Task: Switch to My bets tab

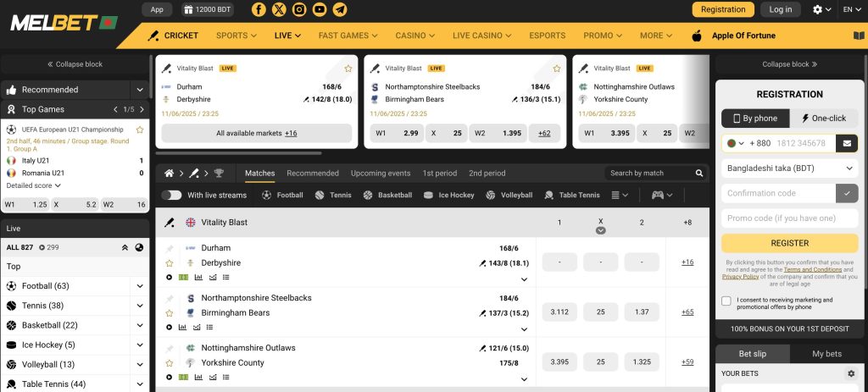Action: pos(826,354)
